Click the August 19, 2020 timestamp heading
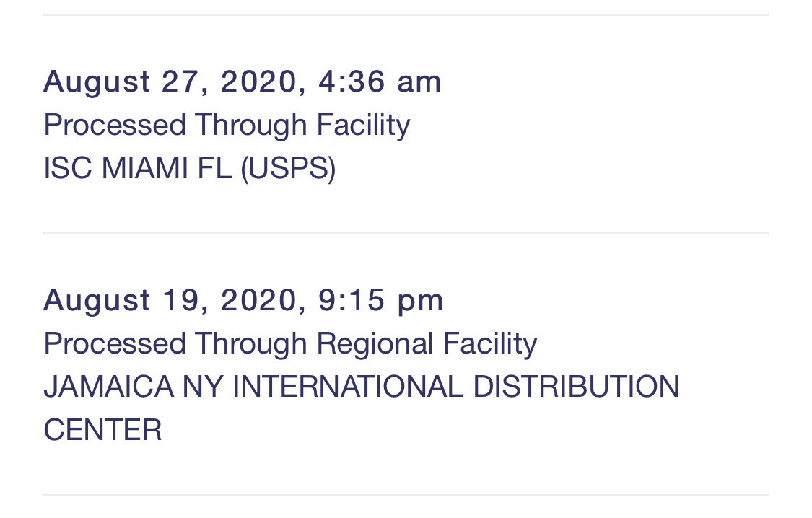The image size is (812, 518). pyautogui.click(x=243, y=300)
